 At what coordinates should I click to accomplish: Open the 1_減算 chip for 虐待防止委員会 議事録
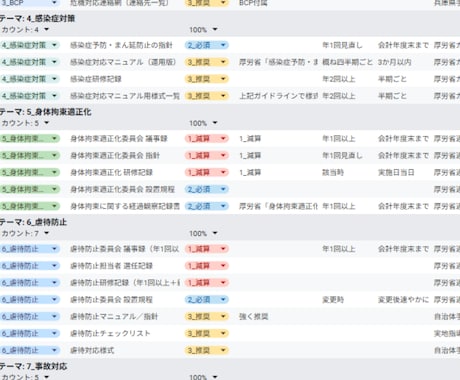[x=207, y=249]
